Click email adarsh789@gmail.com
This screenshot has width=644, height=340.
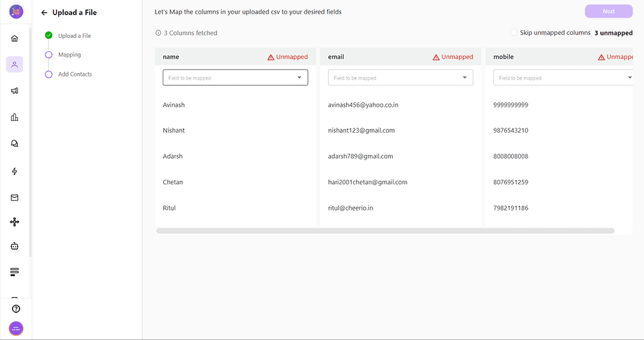pyautogui.click(x=361, y=156)
